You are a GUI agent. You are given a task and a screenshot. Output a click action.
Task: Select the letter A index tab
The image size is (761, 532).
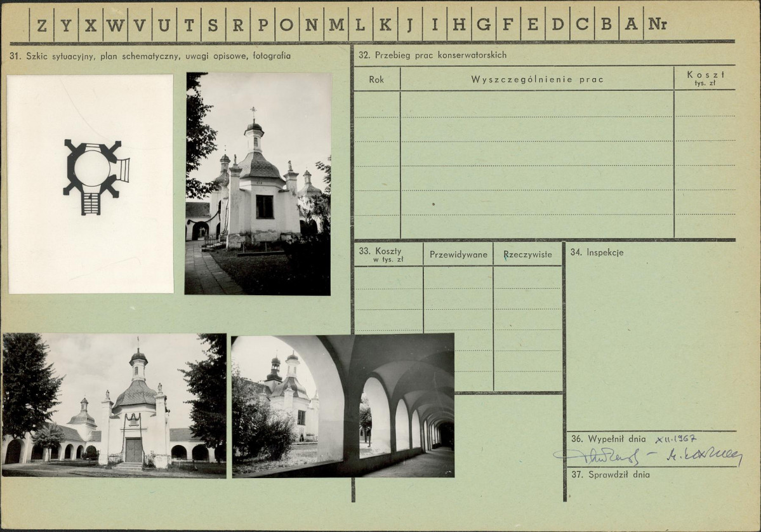coord(631,24)
